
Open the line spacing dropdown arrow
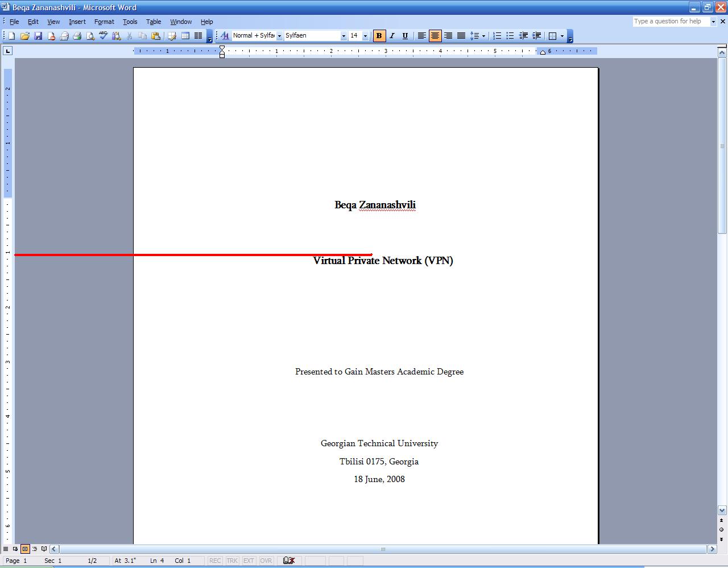[x=483, y=36]
